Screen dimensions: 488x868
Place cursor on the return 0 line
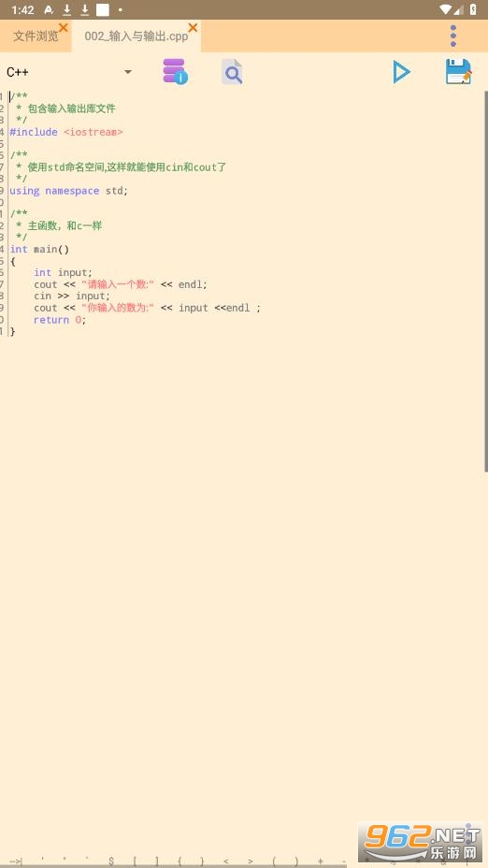(60, 320)
